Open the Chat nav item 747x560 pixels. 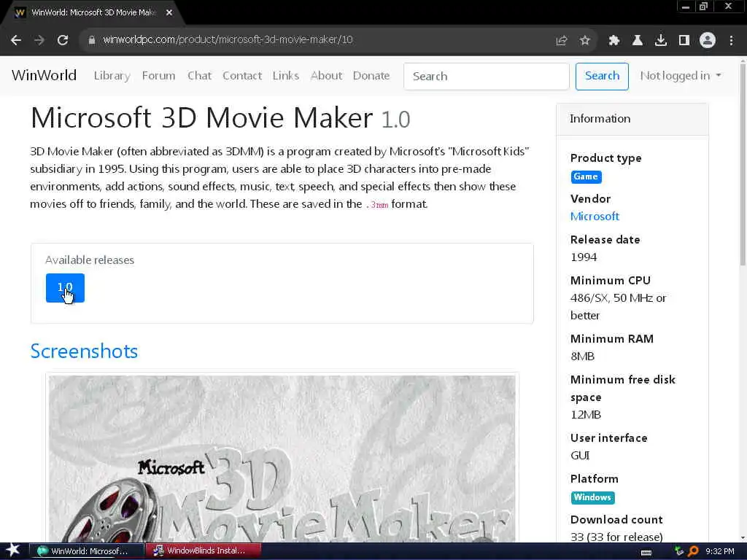[199, 76]
